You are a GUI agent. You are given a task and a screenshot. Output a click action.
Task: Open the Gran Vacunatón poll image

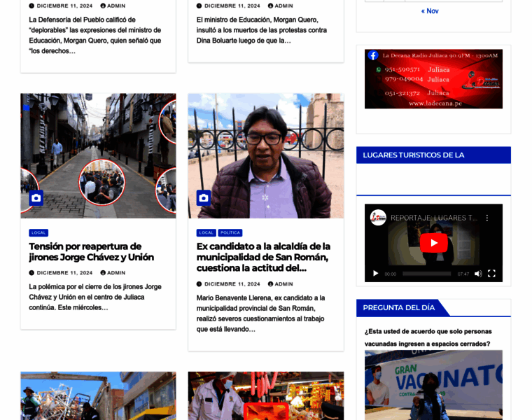(433, 385)
